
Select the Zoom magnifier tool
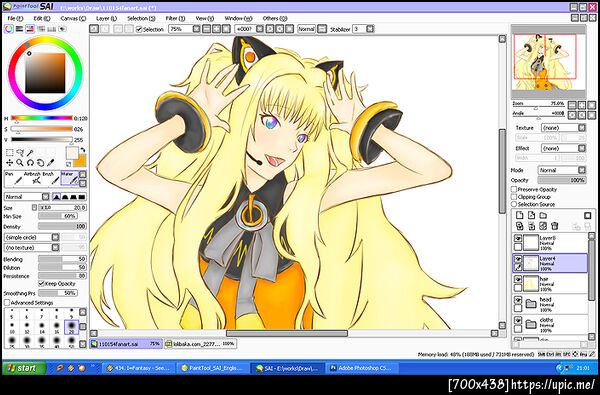point(20,163)
